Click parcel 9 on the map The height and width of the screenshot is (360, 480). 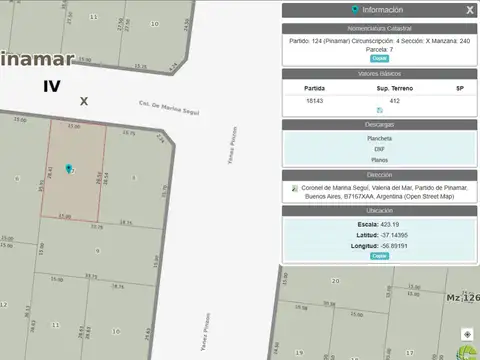(97, 251)
